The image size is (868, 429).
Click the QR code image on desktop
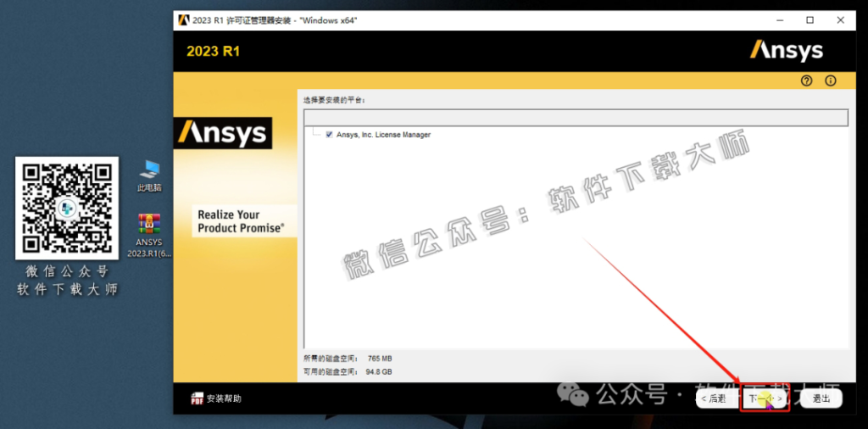click(x=66, y=208)
